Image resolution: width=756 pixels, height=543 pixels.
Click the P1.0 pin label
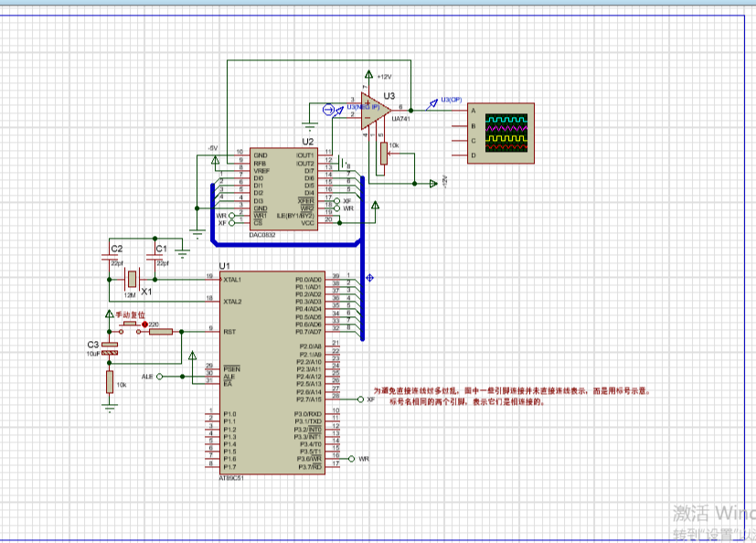(230, 414)
